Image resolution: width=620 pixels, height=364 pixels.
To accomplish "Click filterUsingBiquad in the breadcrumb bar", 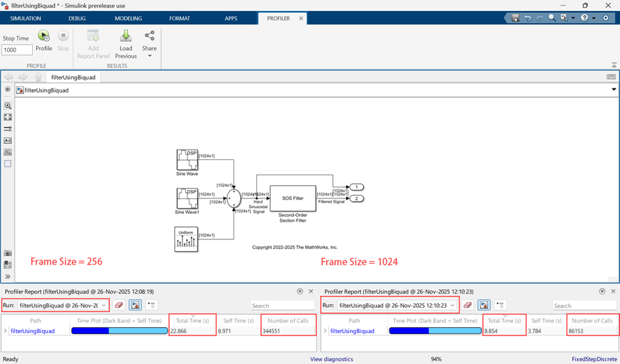I will (47, 90).
